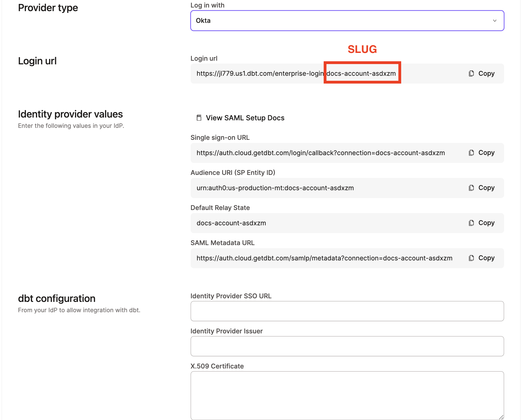The width and height of the screenshot is (523, 420).
Task: Click the Identity Provider Issuer field
Action: coord(347,346)
